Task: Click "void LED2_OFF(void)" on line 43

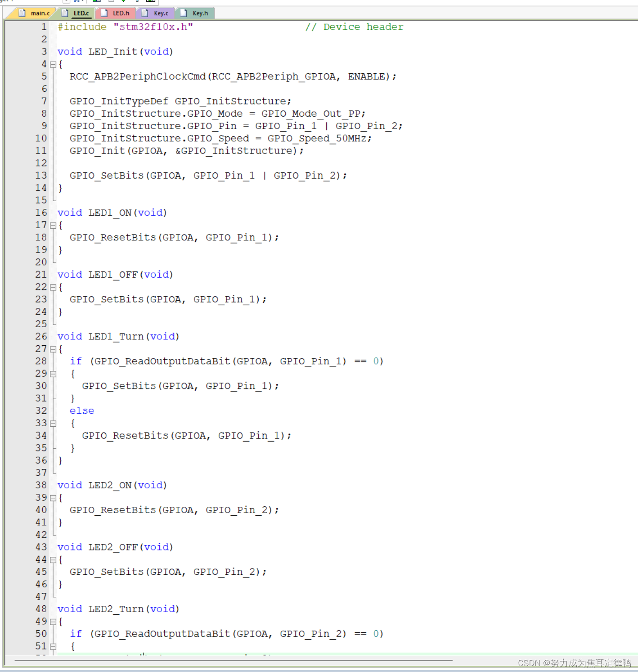Action: point(116,547)
